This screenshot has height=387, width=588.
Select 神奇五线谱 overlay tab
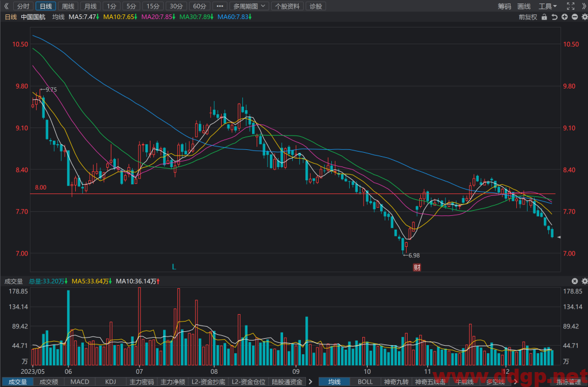(x=430, y=382)
